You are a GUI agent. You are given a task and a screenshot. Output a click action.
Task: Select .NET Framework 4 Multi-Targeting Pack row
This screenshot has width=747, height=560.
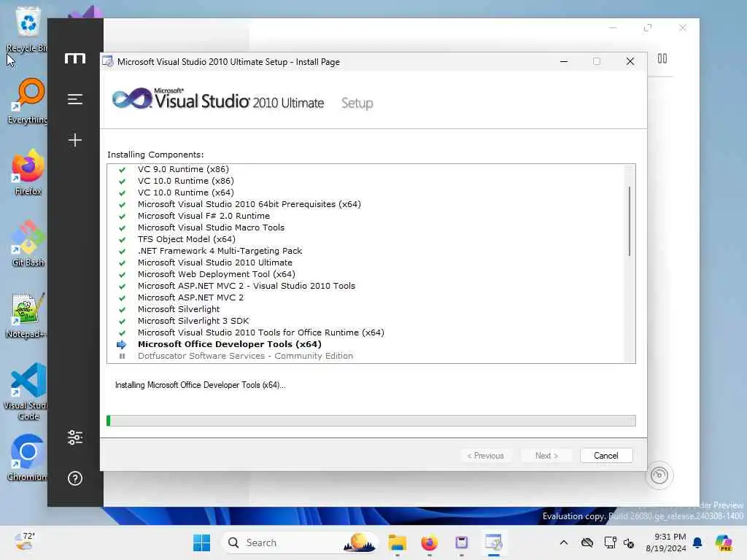click(x=365, y=251)
